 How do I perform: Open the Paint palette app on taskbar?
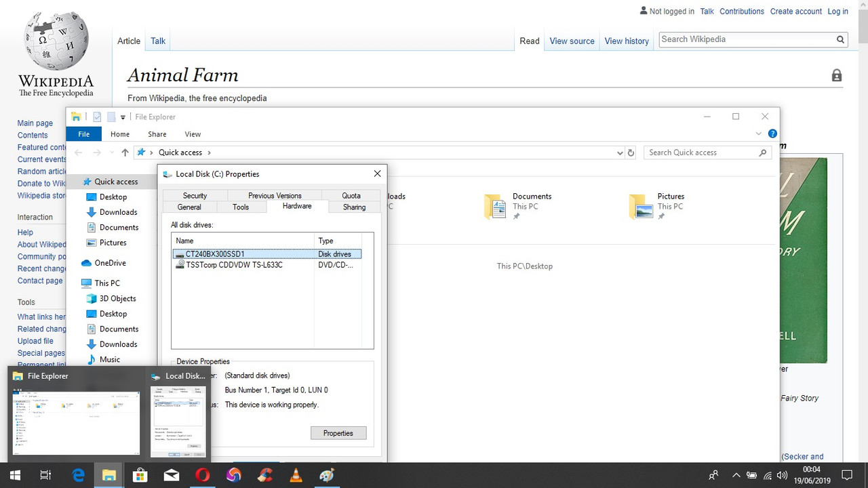(x=327, y=475)
